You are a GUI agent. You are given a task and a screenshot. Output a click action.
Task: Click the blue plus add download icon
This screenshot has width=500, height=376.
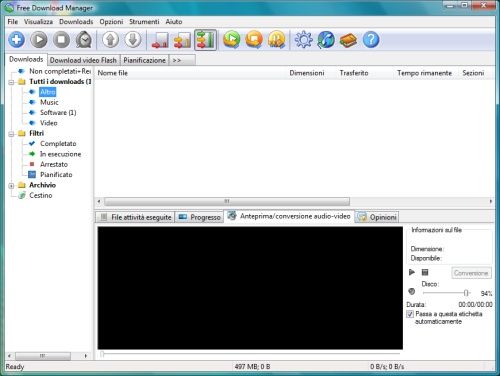tap(16, 40)
